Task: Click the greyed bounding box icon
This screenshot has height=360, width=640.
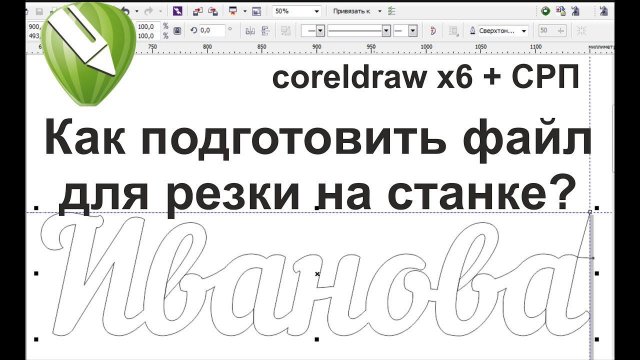Action: [x=453, y=31]
